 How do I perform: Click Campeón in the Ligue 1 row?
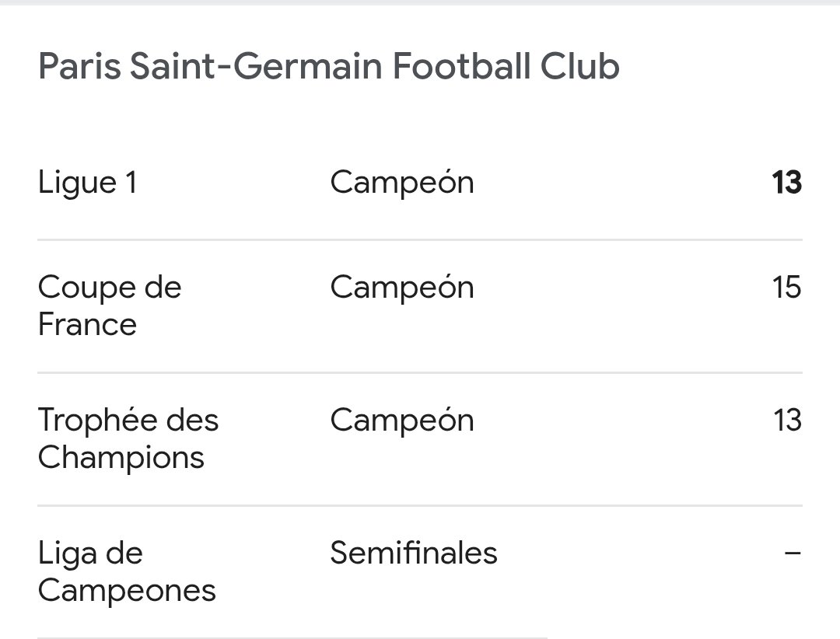click(x=402, y=182)
